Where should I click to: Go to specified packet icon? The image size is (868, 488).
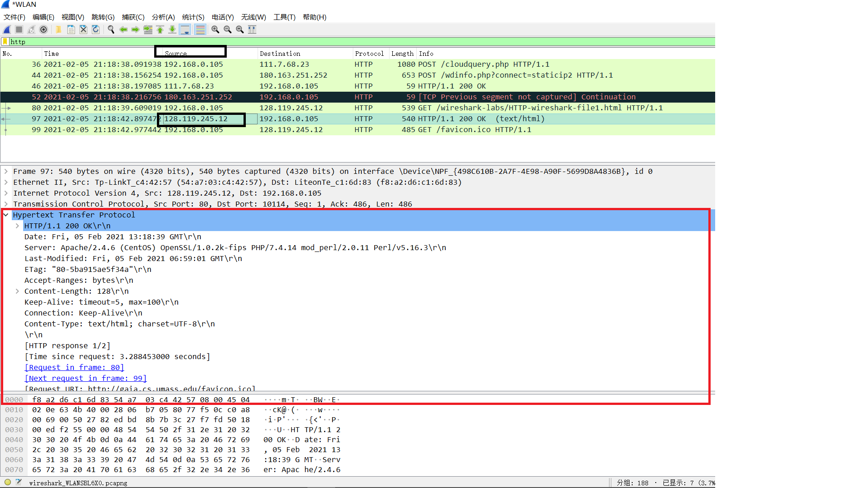[x=148, y=30]
